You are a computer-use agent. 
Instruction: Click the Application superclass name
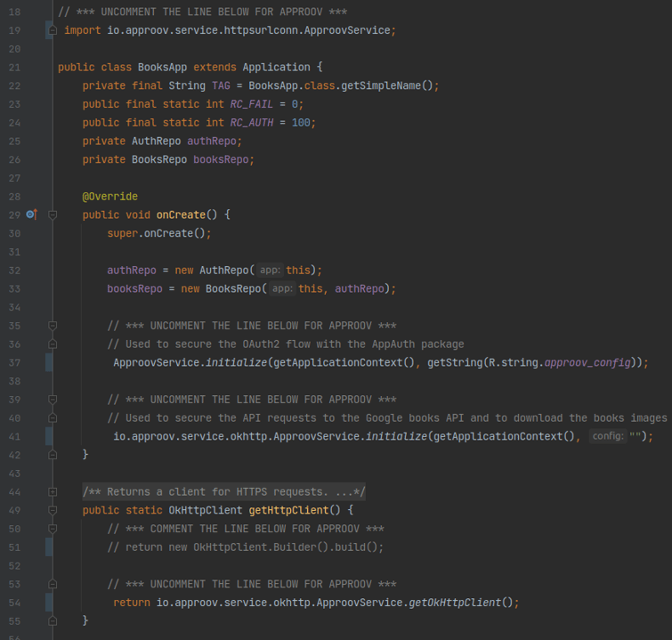pyautogui.click(x=277, y=68)
